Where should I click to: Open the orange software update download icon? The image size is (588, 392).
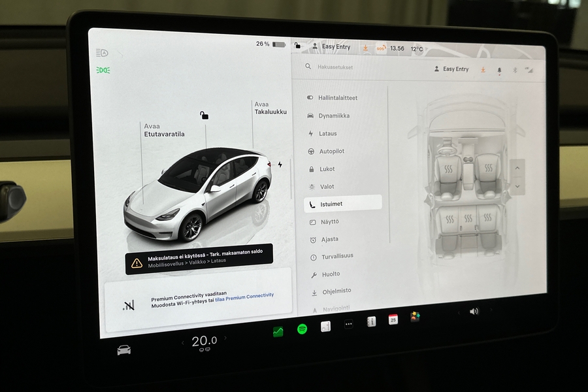[482, 69]
